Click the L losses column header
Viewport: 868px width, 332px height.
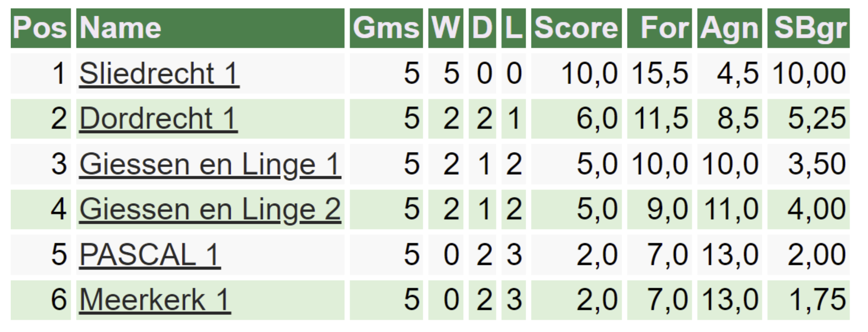(x=514, y=28)
